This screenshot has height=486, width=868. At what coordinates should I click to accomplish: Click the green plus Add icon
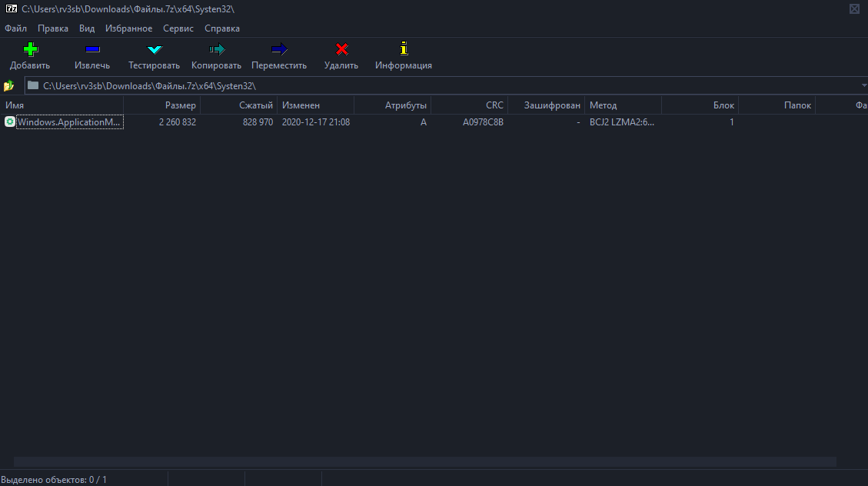click(x=30, y=50)
